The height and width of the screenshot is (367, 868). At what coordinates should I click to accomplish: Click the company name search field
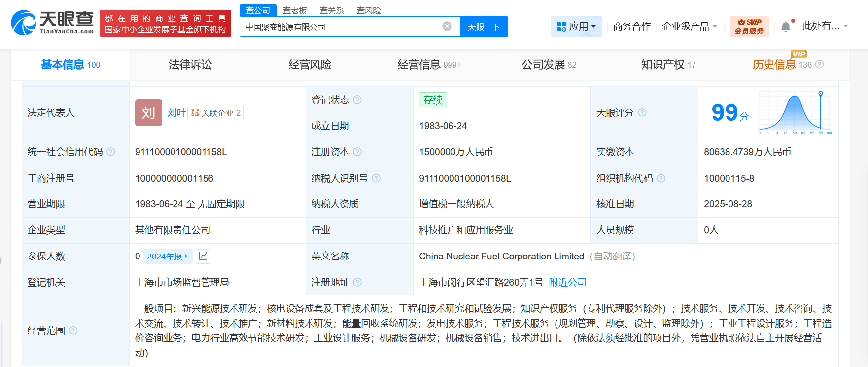coord(340,27)
